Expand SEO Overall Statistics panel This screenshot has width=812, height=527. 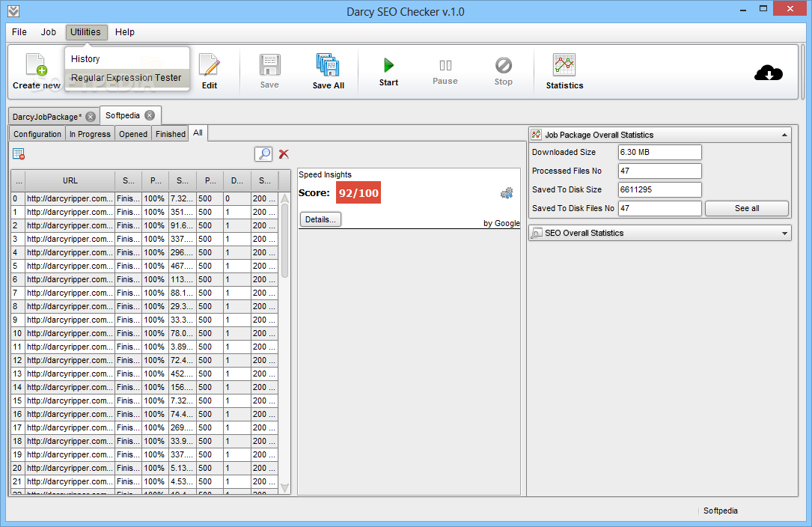[784, 234]
